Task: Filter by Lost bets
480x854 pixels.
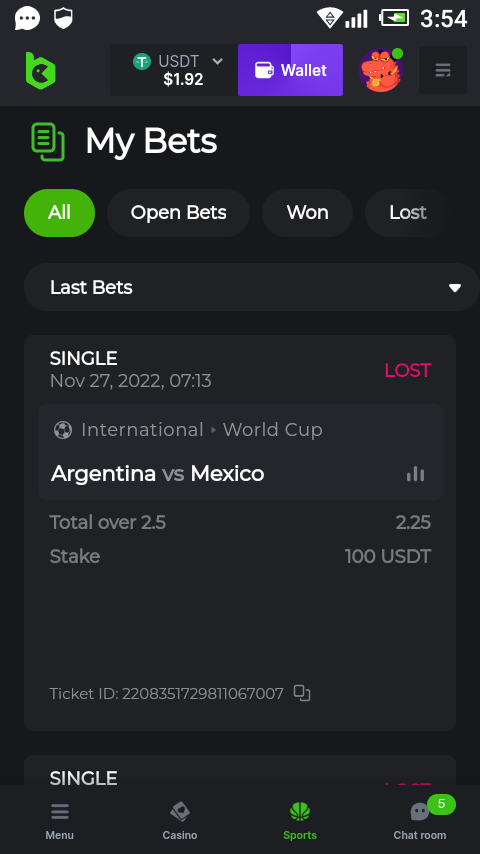Action: (x=408, y=213)
